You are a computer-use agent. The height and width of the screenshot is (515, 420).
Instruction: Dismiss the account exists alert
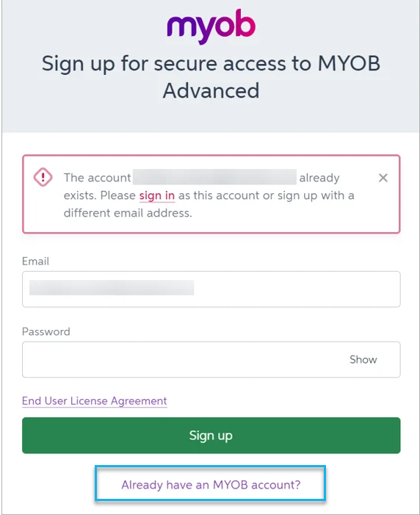click(x=383, y=178)
